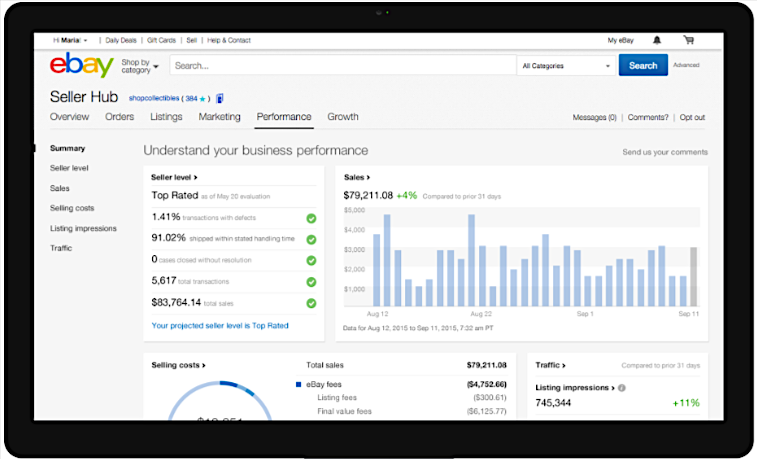Open the All Categories dropdown
The width and height of the screenshot is (757, 459).
pos(566,66)
